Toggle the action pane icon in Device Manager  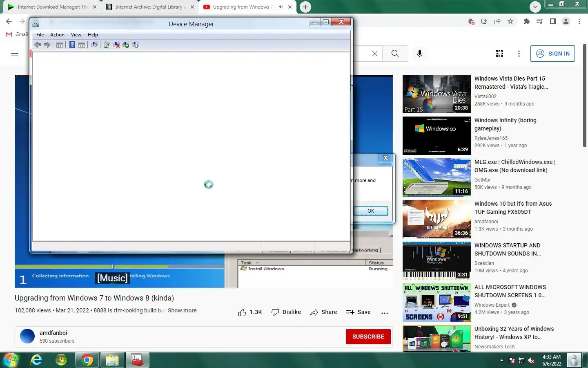pos(82,45)
